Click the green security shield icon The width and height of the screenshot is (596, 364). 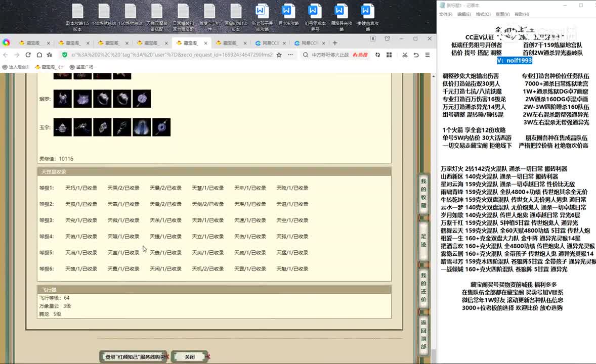point(65,55)
